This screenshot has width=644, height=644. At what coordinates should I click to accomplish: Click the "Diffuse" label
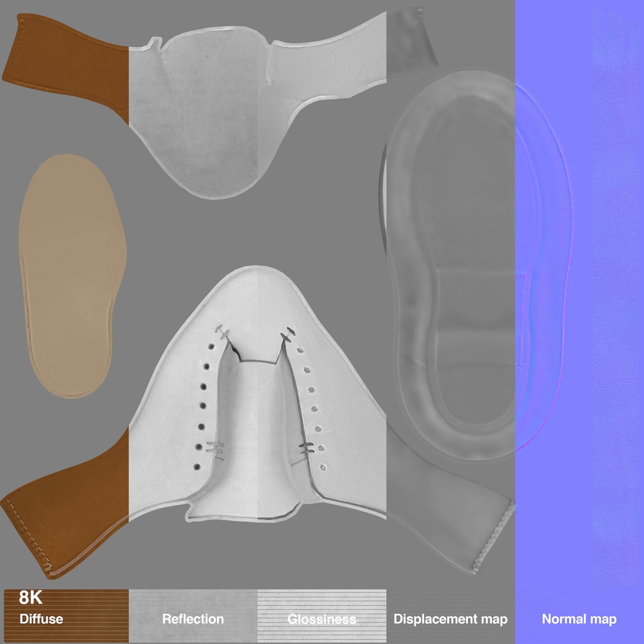coord(41,619)
